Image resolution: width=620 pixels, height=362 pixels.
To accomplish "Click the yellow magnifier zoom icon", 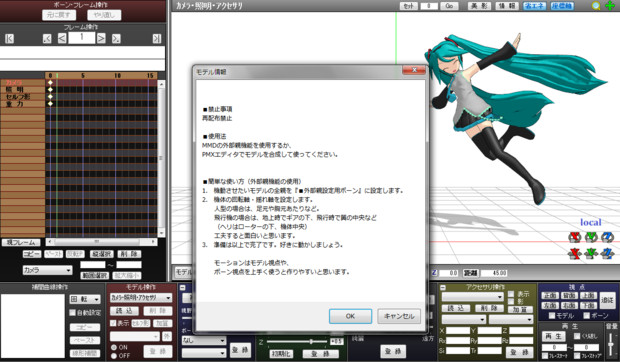I will pyautogui.click(x=596, y=6).
